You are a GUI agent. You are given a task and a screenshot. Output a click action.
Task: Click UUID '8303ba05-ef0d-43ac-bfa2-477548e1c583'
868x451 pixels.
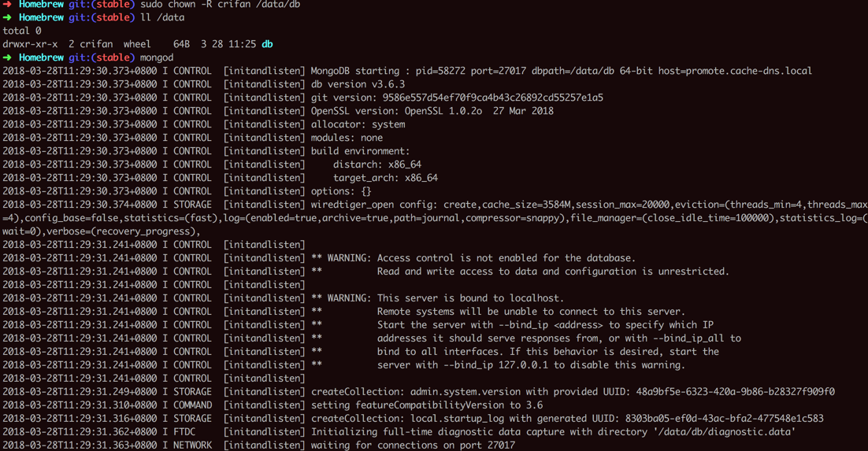coord(724,419)
